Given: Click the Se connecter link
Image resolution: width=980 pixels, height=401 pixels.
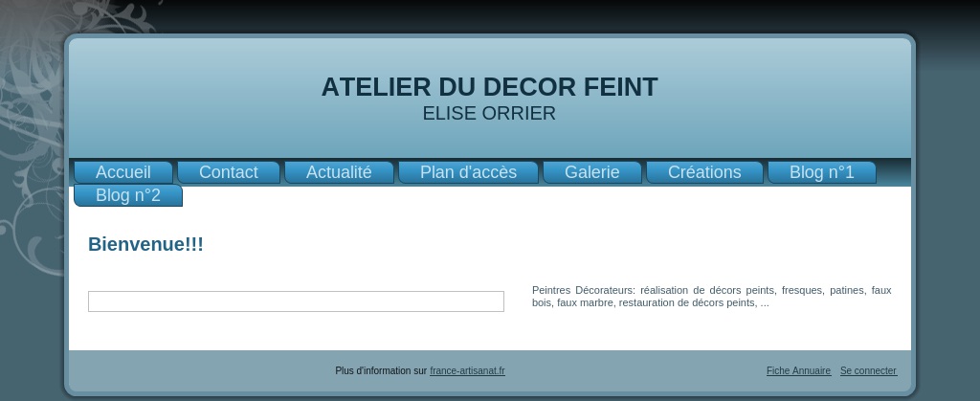Looking at the screenshot, I should pos(868,370).
